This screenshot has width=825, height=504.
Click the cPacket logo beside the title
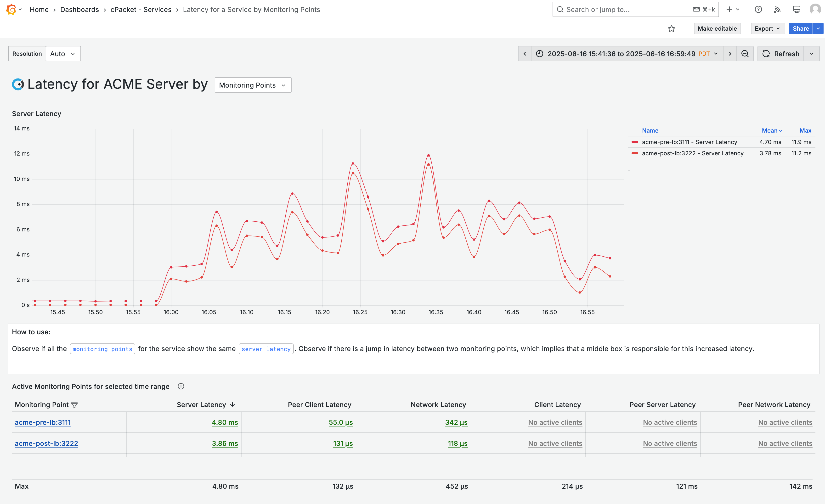(x=18, y=84)
